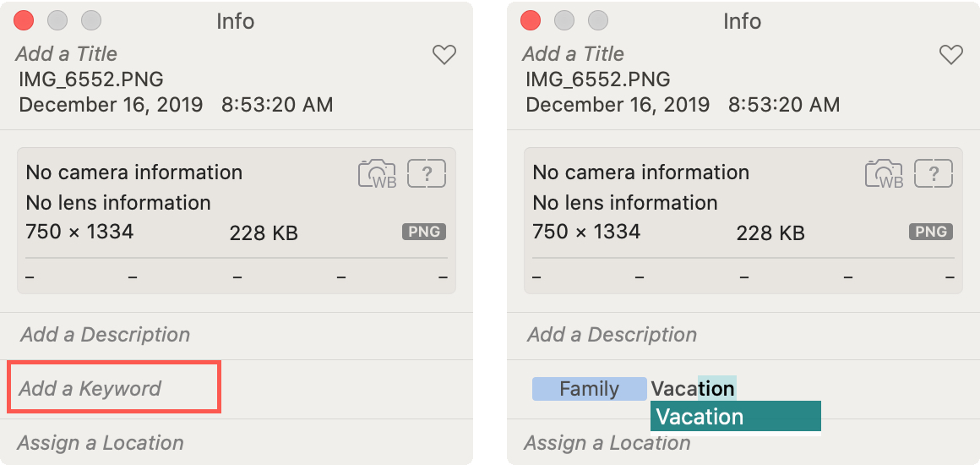Click the unknown metering icon in right panel
This screenshot has width=980, height=465.
coord(934,173)
